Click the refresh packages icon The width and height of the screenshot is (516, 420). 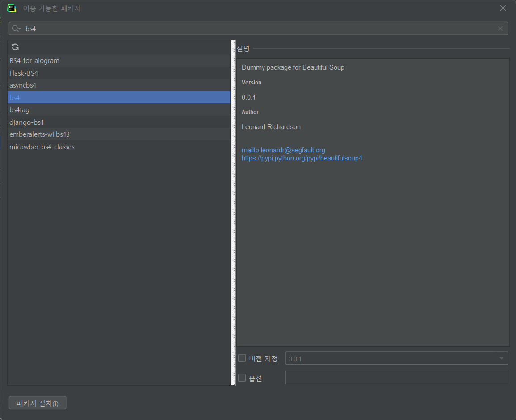tap(15, 47)
